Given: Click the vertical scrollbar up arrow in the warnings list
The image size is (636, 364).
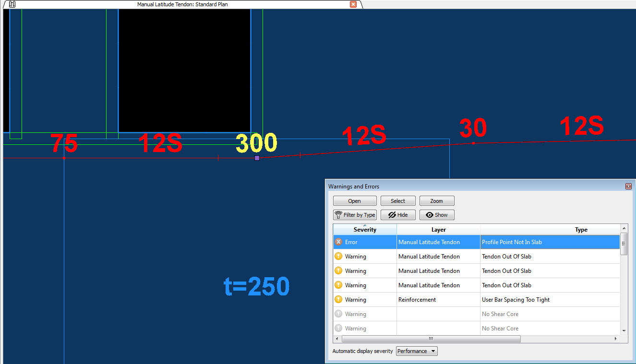Looking at the screenshot, I should tap(624, 228).
